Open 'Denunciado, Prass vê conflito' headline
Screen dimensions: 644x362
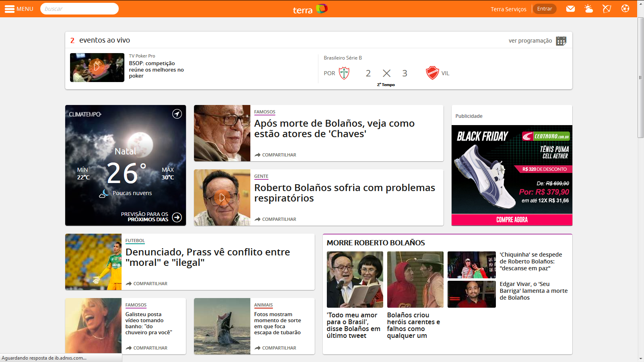click(x=208, y=257)
